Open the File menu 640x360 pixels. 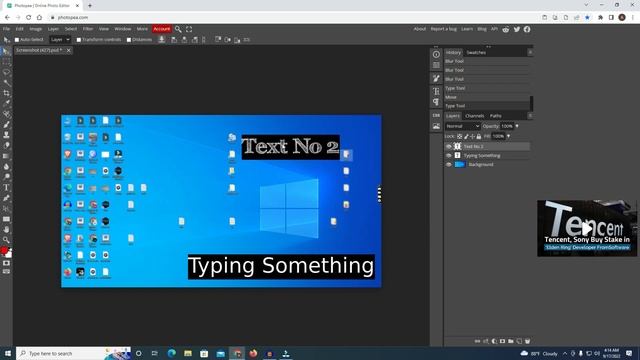click(x=7, y=29)
